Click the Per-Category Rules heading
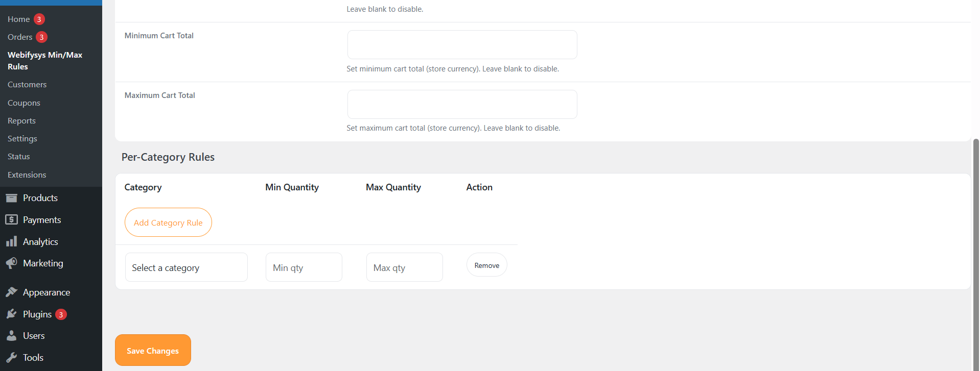Screen dimensions: 980x371 (168, 157)
